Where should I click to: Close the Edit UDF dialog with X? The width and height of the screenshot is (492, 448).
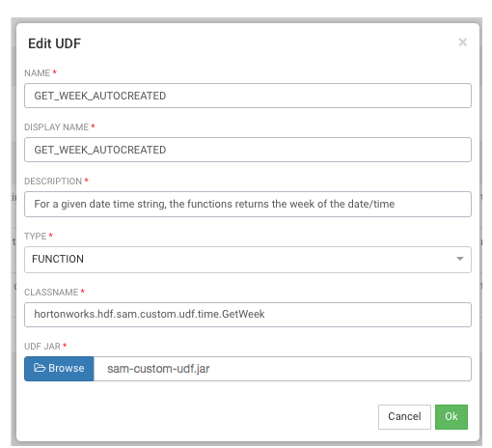point(462,42)
